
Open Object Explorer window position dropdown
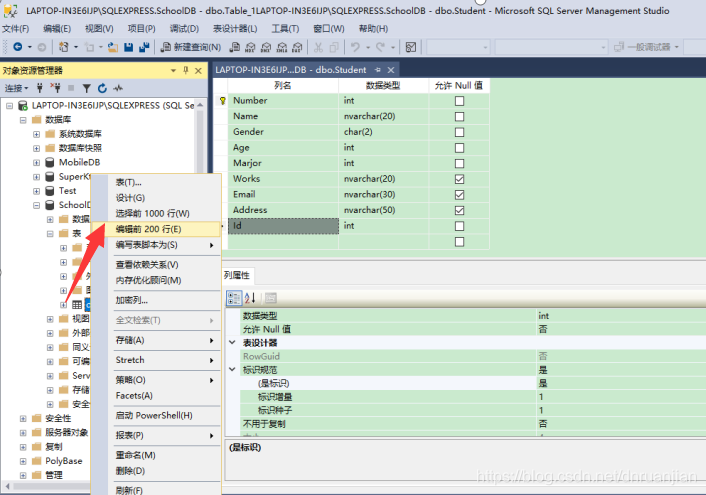point(173,70)
